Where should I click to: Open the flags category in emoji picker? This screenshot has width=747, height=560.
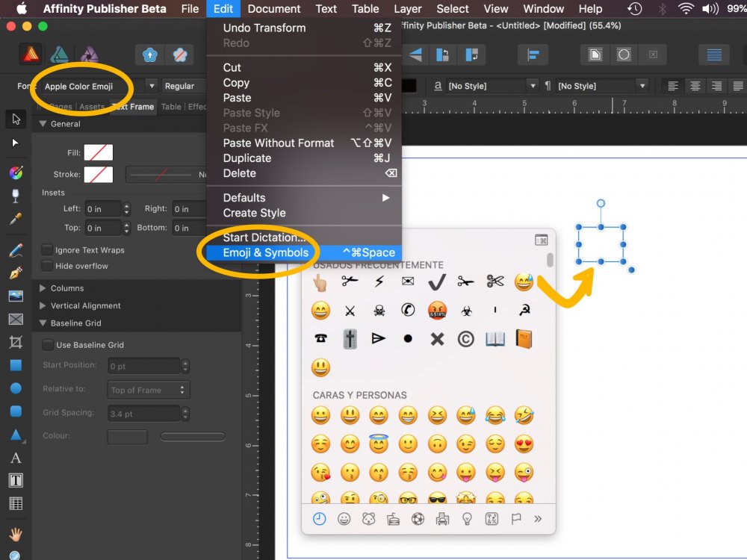515,517
